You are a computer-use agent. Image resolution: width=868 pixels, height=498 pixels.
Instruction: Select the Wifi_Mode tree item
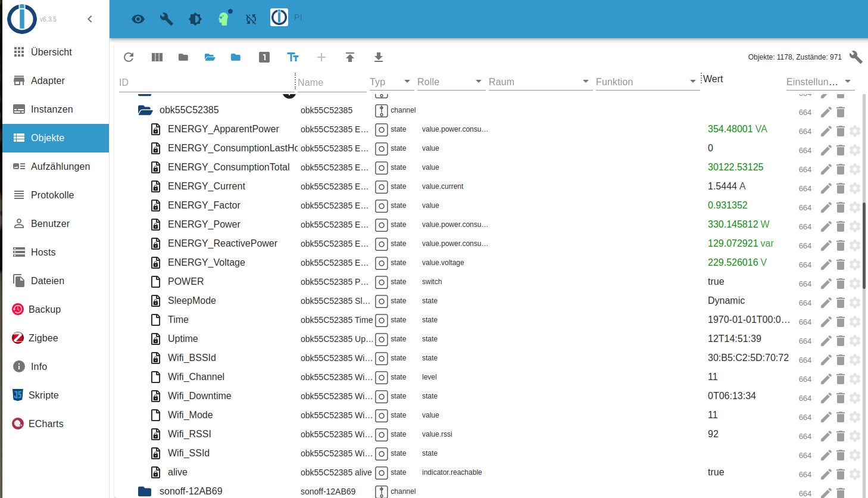[x=190, y=415]
